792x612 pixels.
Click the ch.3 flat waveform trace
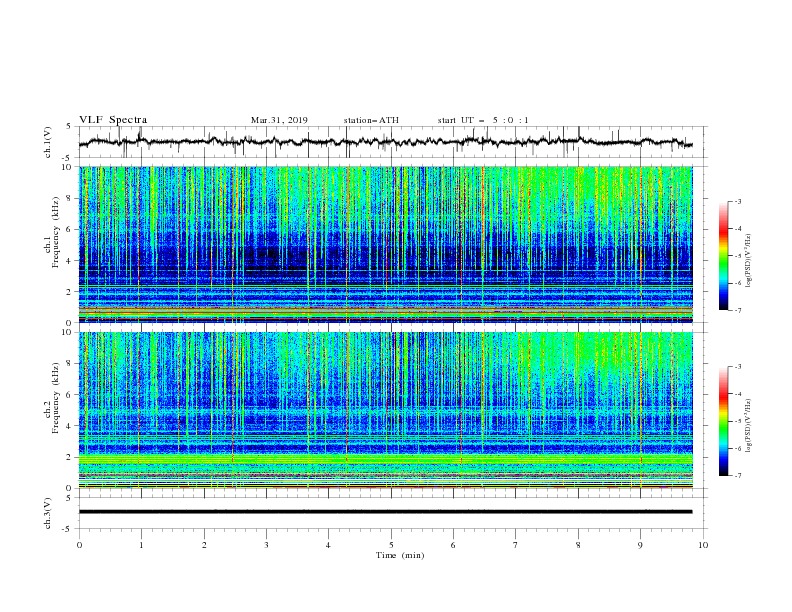(x=385, y=512)
